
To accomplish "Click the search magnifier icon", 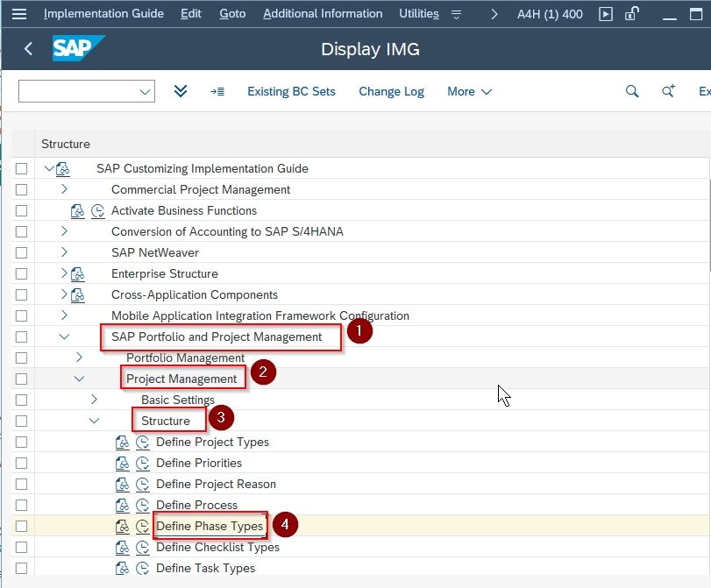I will [631, 91].
